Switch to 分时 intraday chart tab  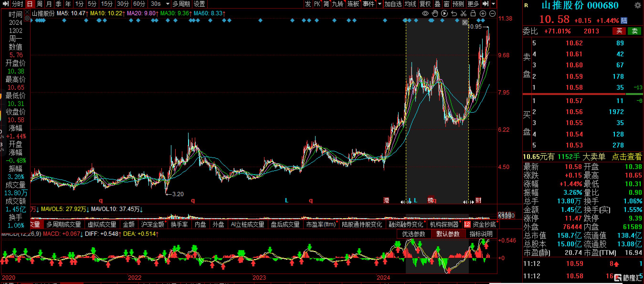point(17,4)
